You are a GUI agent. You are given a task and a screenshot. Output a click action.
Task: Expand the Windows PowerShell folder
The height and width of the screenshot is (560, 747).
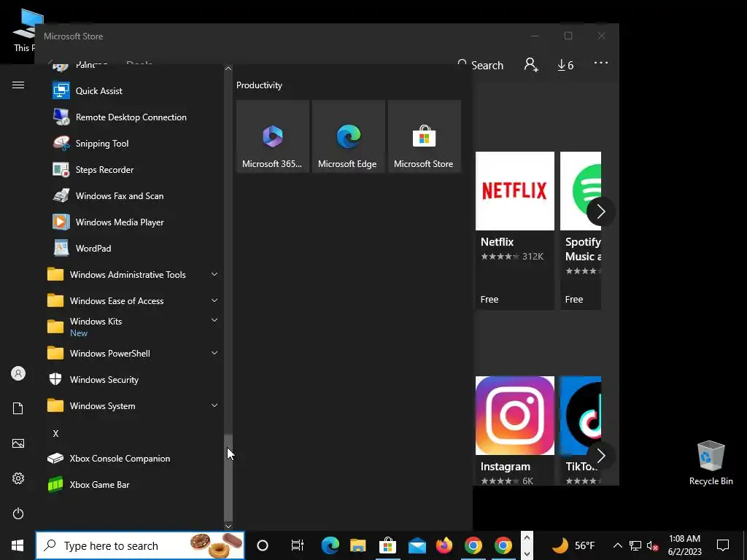pyautogui.click(x=133, y=354)
